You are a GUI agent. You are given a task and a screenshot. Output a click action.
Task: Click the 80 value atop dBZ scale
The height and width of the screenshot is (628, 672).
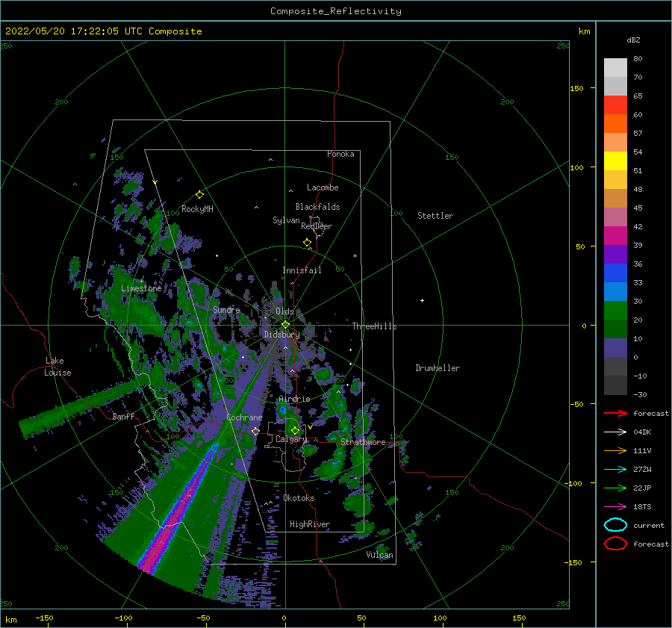coord(638,59)
